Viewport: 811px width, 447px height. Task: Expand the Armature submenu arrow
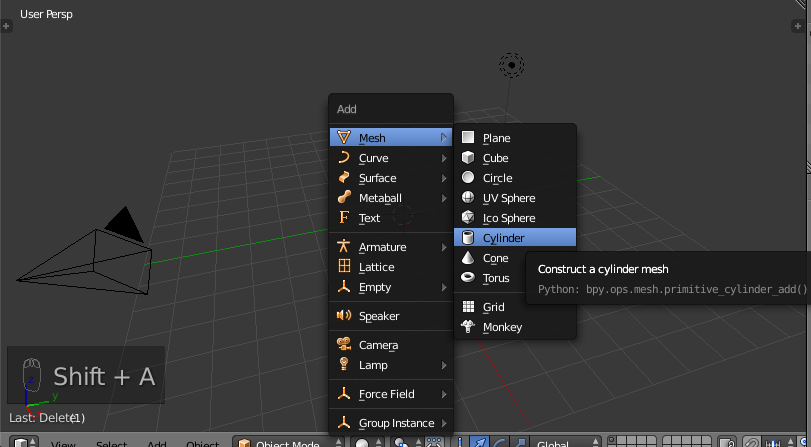pyautogui.click(x=444, y=247)
